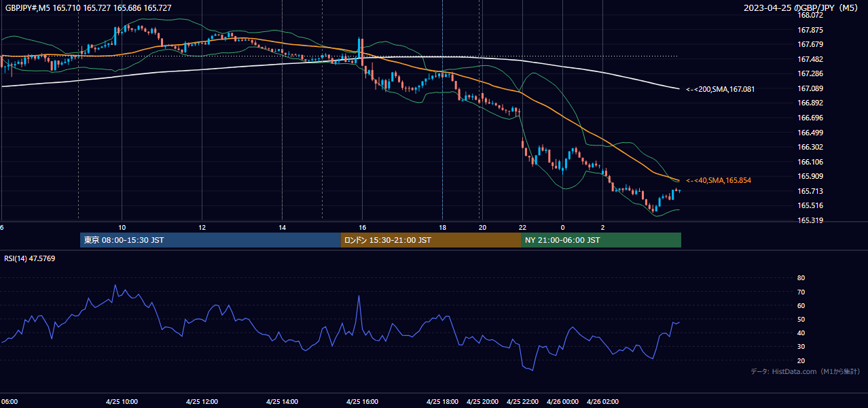Click price level 166.499 on the axis
The height and width of the screenshot is (408, 868).
(810, 133)
